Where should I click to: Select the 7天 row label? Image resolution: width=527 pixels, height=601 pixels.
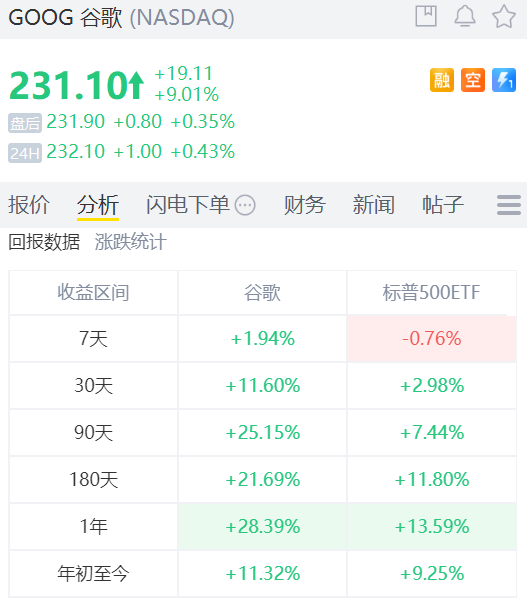point(93,339)
